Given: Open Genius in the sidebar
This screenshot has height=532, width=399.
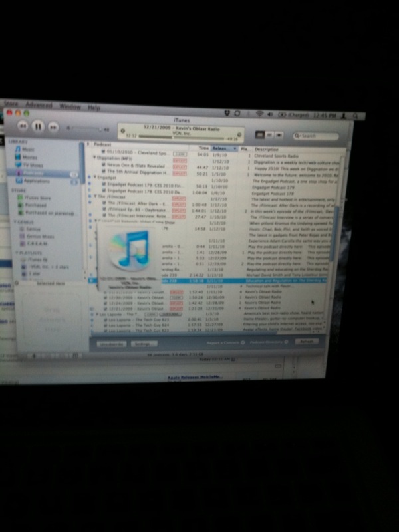Looking at the screenshot, I should [30, 229].
